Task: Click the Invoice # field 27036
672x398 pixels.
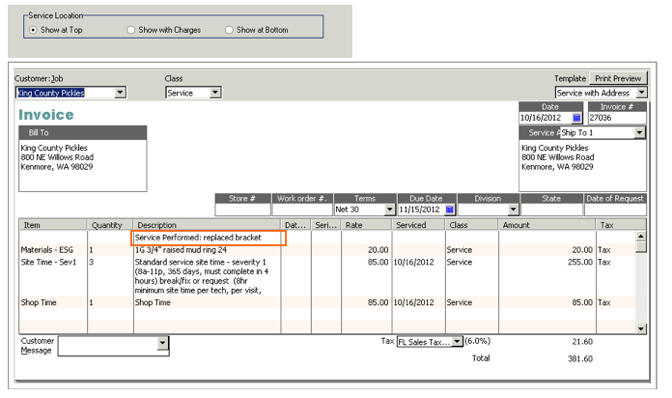Action: pyautogui.click(x=617, y=118)
